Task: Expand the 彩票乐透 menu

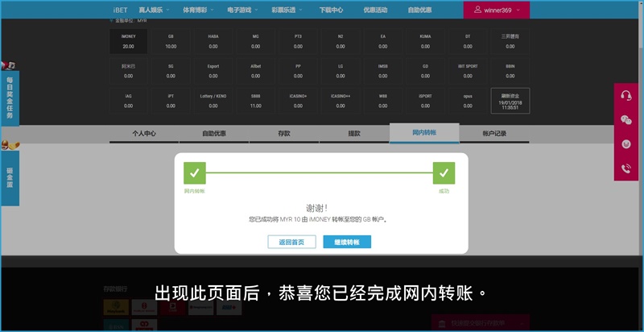Action: [287, 10]
